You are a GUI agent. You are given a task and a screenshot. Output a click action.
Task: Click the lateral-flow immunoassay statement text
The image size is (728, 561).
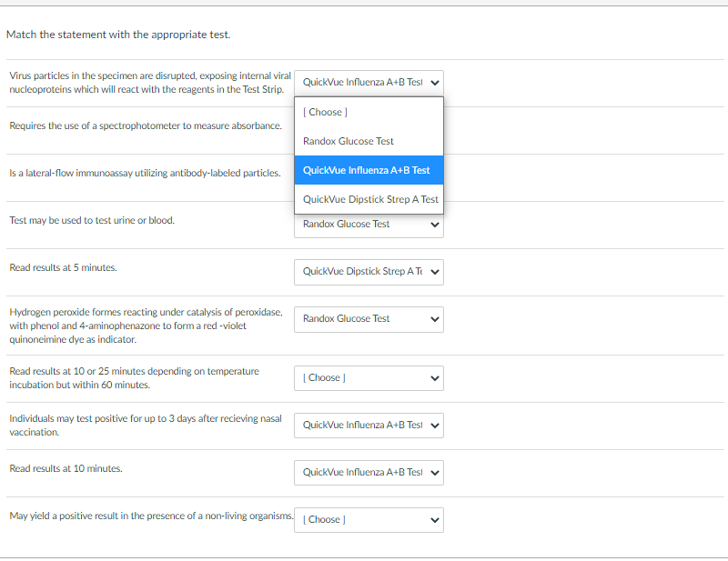tap(145, 173)
